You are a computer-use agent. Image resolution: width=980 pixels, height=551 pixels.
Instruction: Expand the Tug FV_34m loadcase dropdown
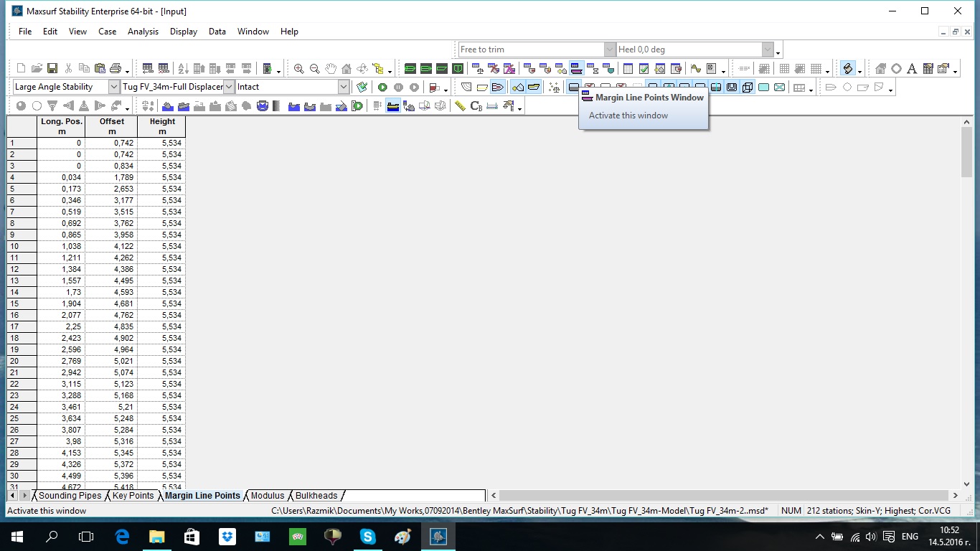(x=229, y=87)
